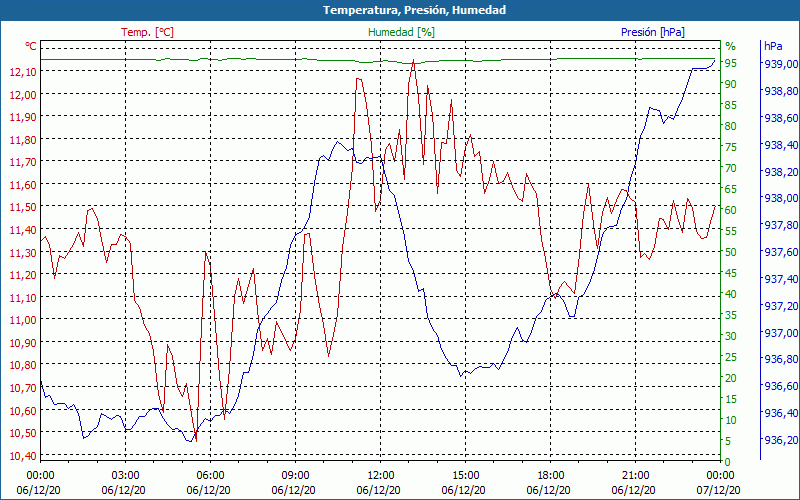Click temperature axis value 11,20
800x500 pixels.
pos(23,275)
